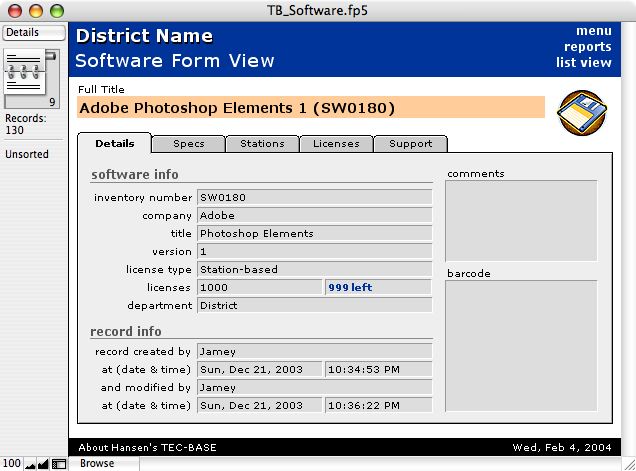Switch to the Support tab
The image size is (636, 471).
tap(410, 144)
